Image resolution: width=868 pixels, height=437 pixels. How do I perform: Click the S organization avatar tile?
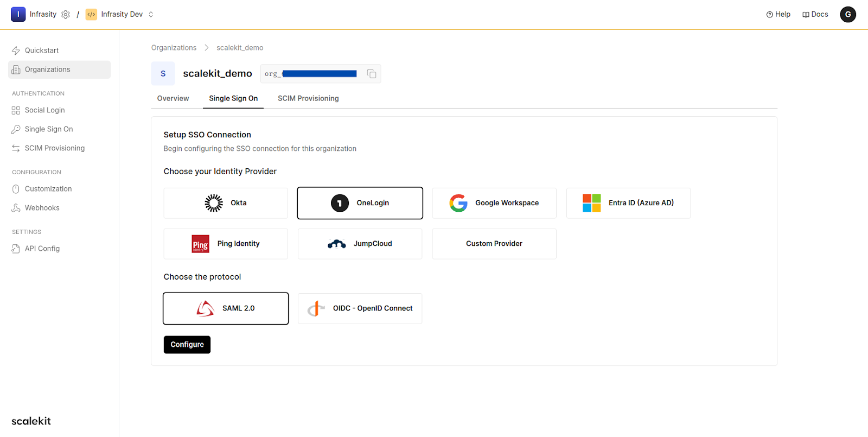click(x=163, y=73)
